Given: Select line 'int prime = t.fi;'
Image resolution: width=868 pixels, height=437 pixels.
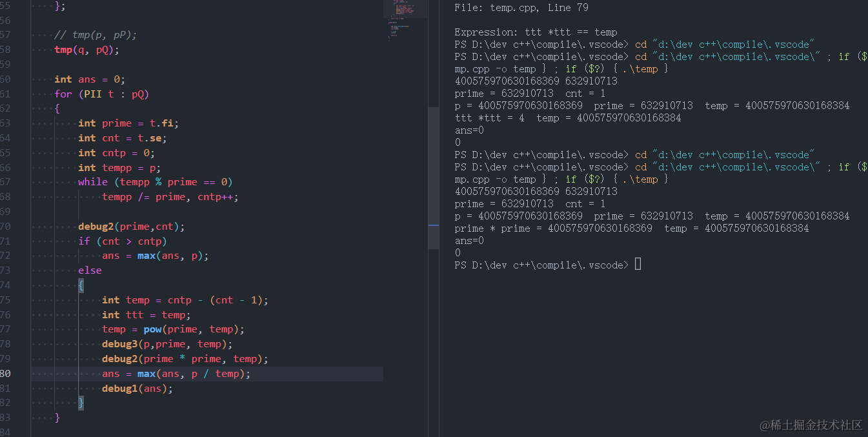Looking at the screenshot, I should pos(128,123).
